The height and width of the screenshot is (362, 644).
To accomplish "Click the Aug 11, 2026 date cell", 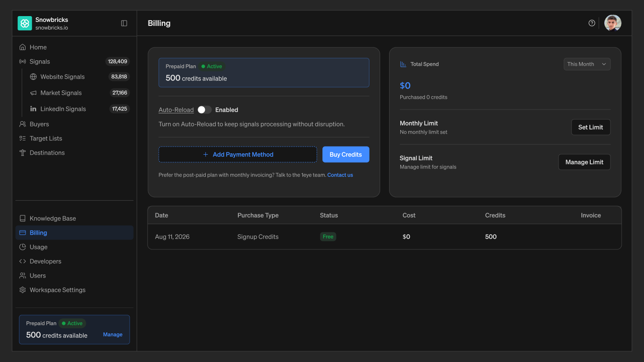I will [x=172, y=237].
